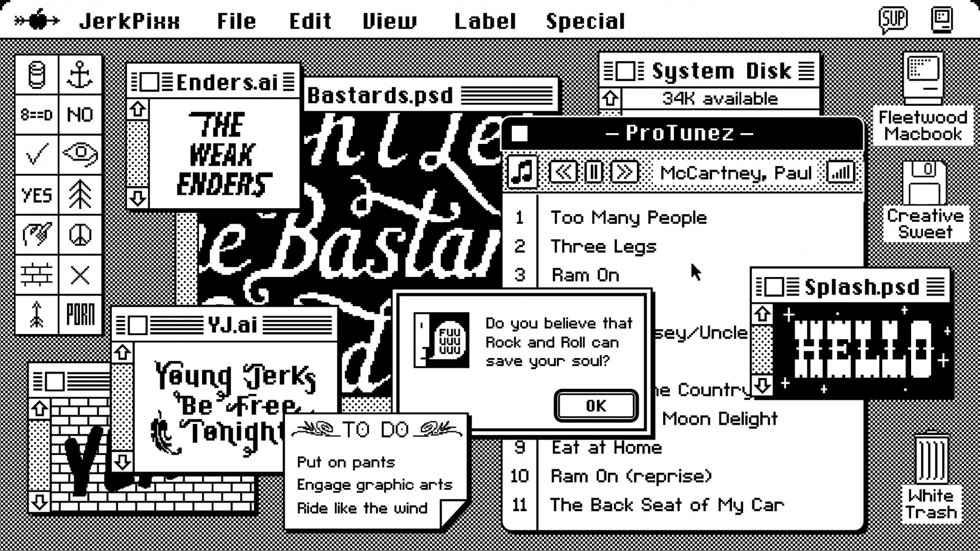Select song 3 Ram On in ProTunez
980x551 pixels.
pos(584,274)
